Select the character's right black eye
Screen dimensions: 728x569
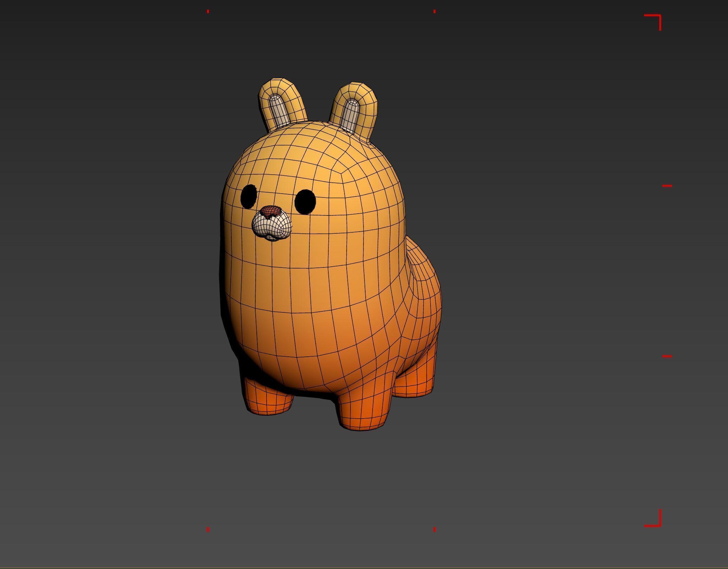click(305, 202)
